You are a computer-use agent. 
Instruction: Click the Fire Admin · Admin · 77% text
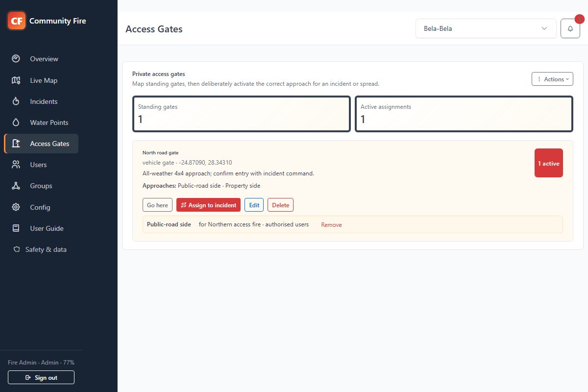[41, 363]
